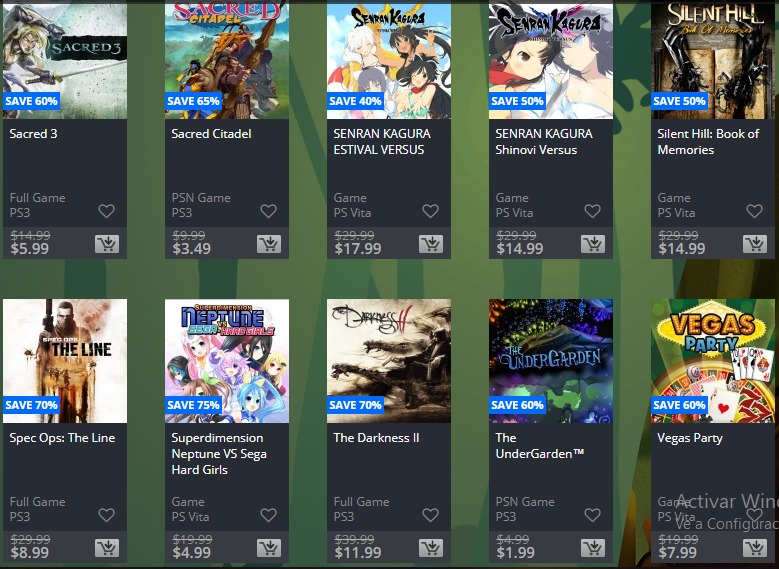The image size is (779, 569).
Task: Add Sacred 3 to cart
Action: coord(107,244)
